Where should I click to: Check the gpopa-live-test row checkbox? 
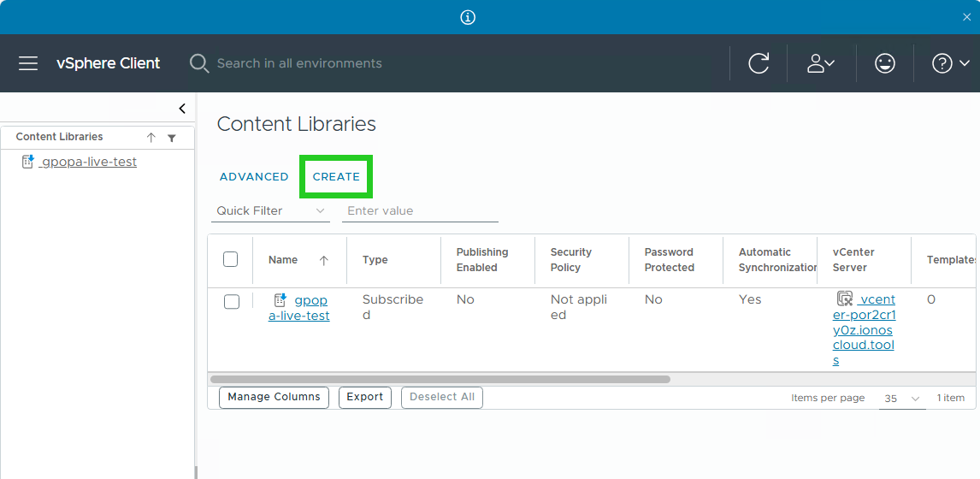[232, 301]
